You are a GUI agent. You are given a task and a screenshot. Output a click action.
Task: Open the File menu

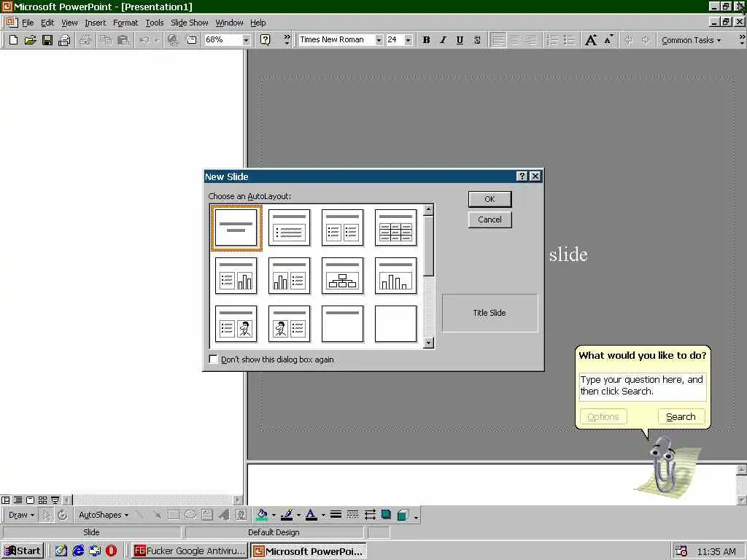click(28, 23)
